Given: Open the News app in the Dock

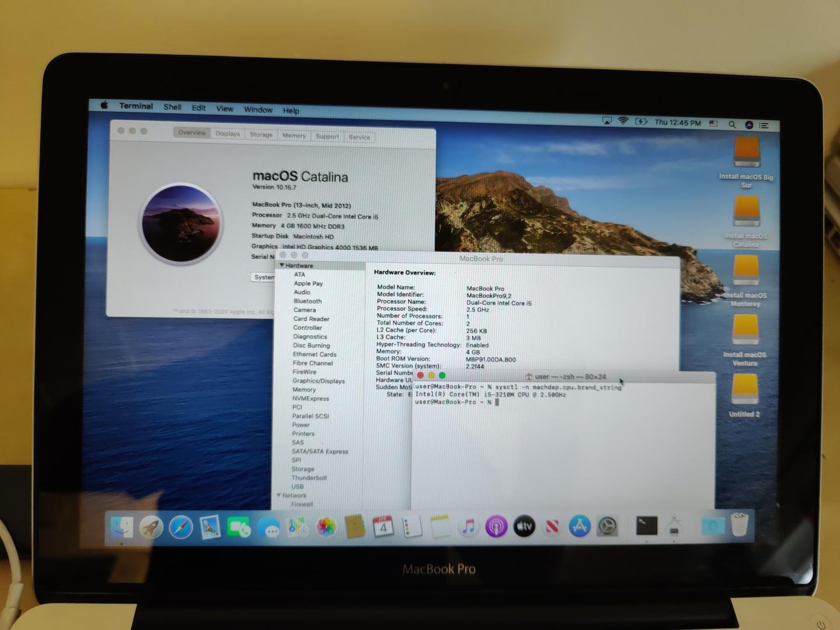Looking at the screenshot, I should point(552,526).
